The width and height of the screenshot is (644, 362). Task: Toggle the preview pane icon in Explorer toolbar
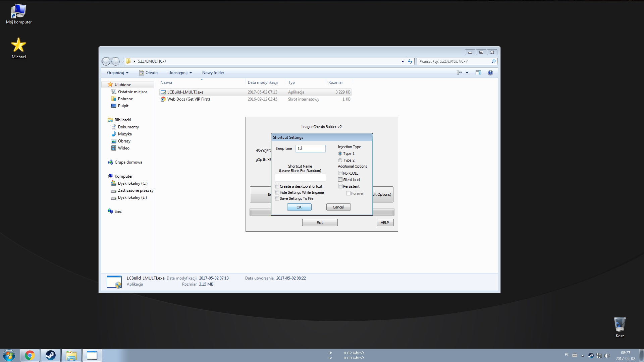click(478, 73)
